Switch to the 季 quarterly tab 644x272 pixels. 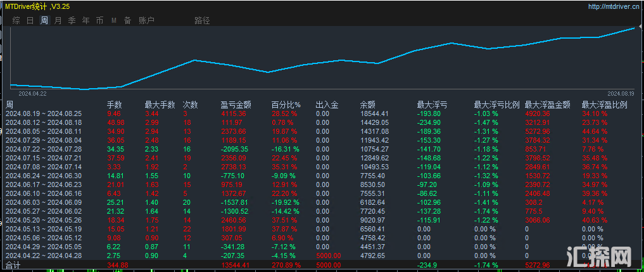72,20
